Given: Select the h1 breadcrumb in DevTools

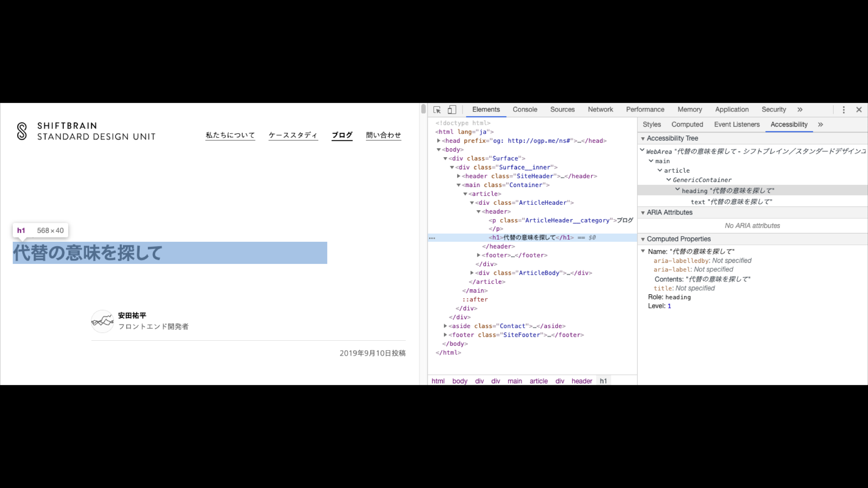Looking at the screenshot, I should click(604, 381).
